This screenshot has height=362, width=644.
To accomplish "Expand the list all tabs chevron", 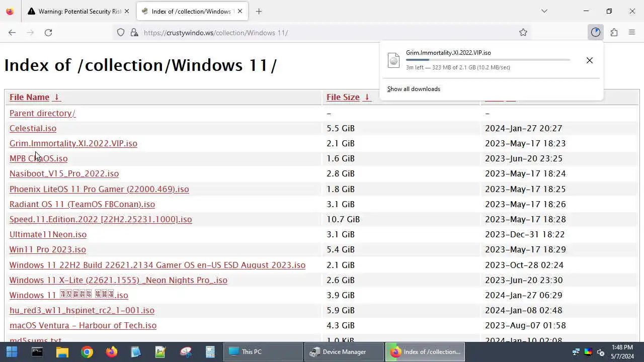I will pos(544,11).
